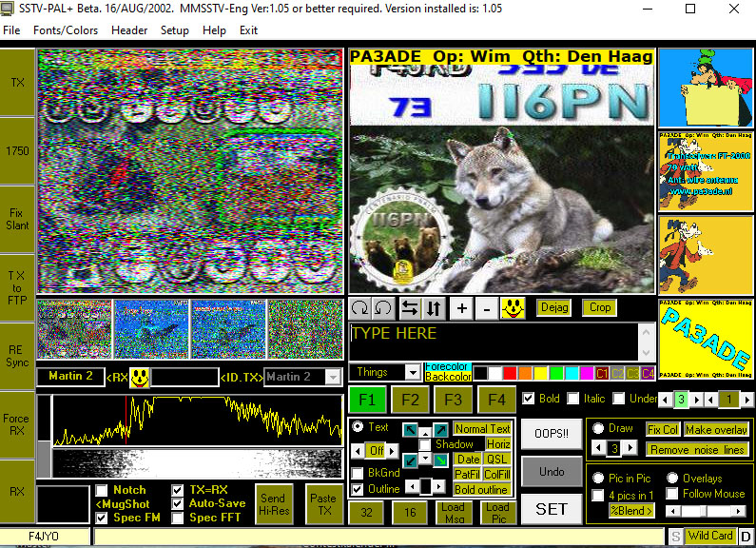Click smiley face next to Dejag
The width and height of the screenshot is (756, 548).
pyautogui.click(x=513, y=307)
